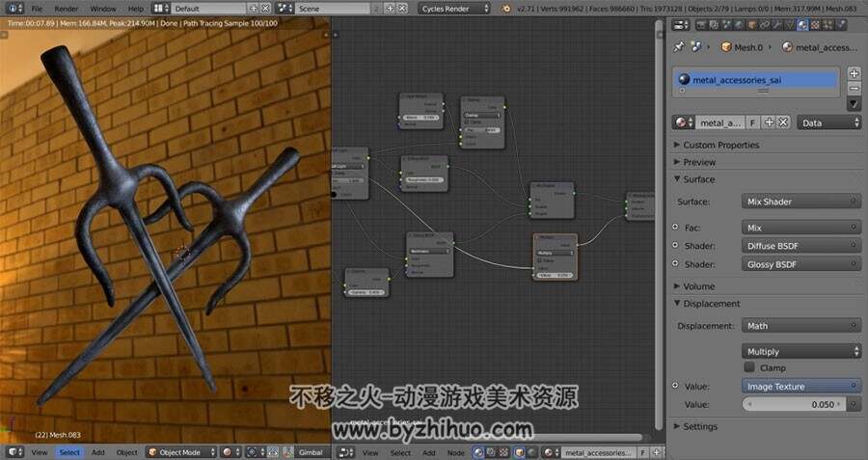Screen dimensions: 868x460
Task: Open 3D viewport editor type selector
Action: click(14, 453)
